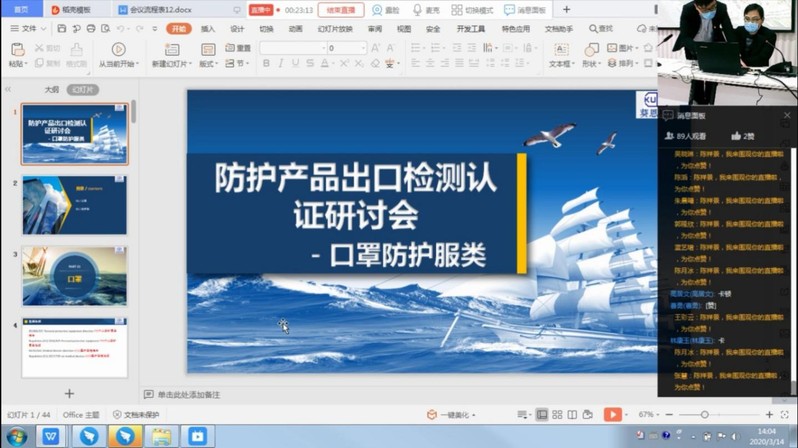Click the 文本框 text box icon
This screenshot has height=448, width=798.
(560, 49)
